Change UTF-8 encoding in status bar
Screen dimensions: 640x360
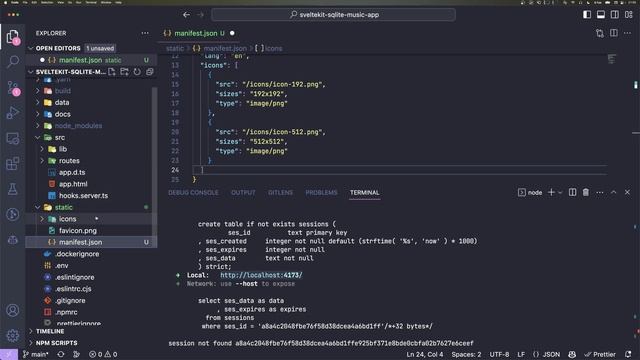point(499,354)
